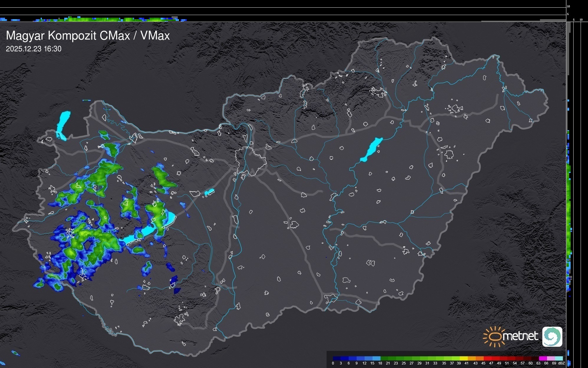Click the Budapest city outline on the map
Viewport: 588px width, 368px height.
(x=251, y=161)
